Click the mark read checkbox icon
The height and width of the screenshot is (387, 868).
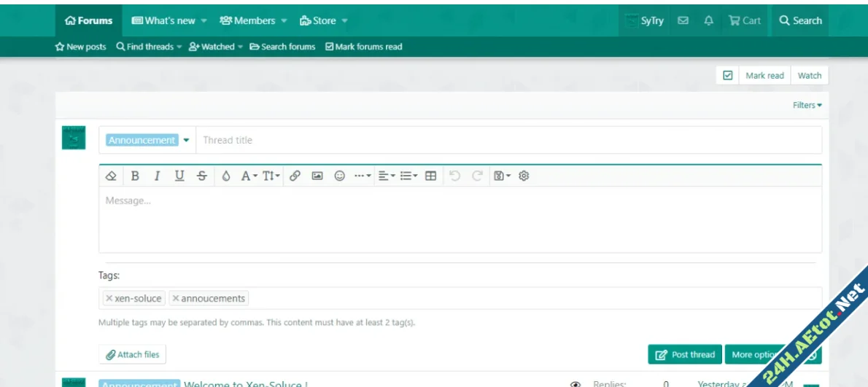coord(727,76)
